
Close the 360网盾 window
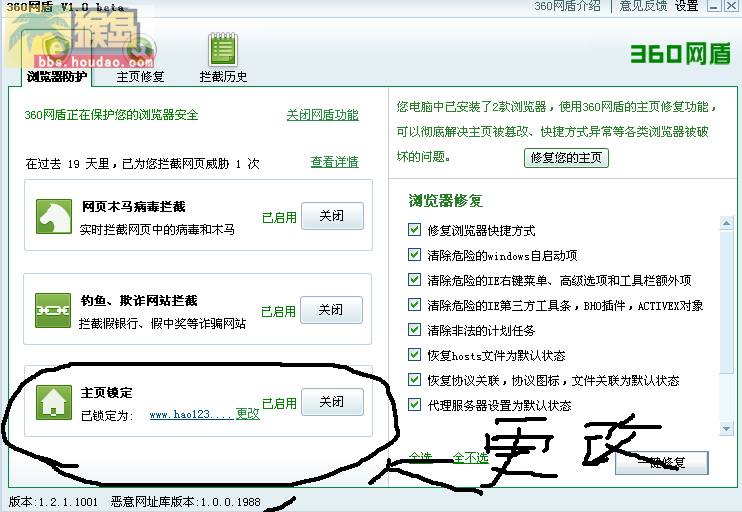click(x=731, y=6)
